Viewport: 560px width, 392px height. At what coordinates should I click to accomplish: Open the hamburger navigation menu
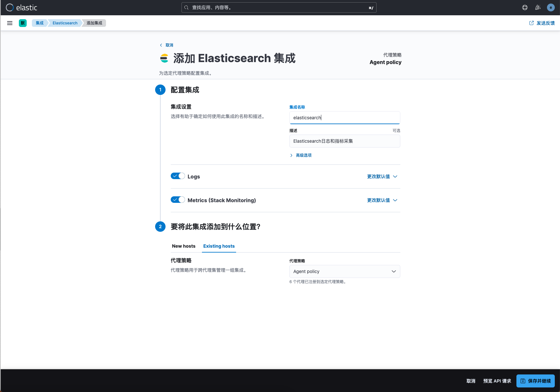click(10, 23)
